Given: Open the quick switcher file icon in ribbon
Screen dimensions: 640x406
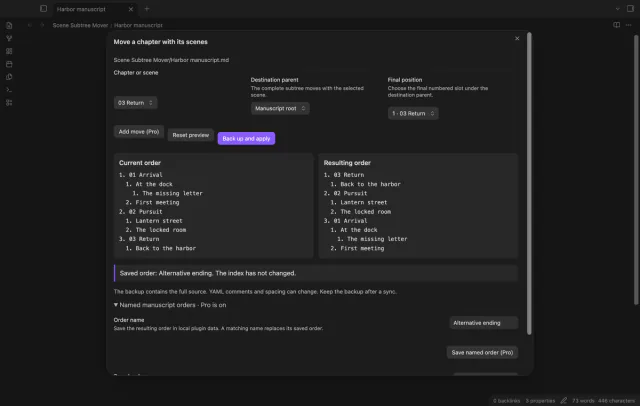Looking at the screenshot, I should [x=9, y=25].
